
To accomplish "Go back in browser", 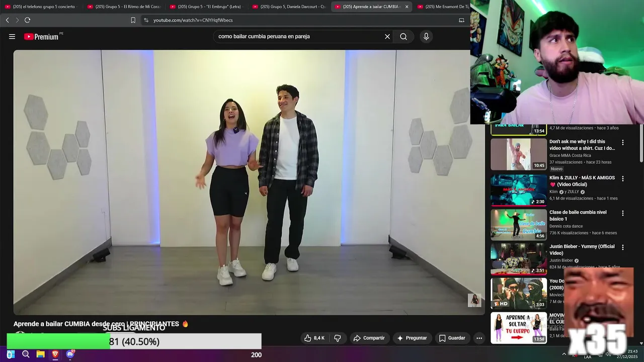I will tap(7, 20).
